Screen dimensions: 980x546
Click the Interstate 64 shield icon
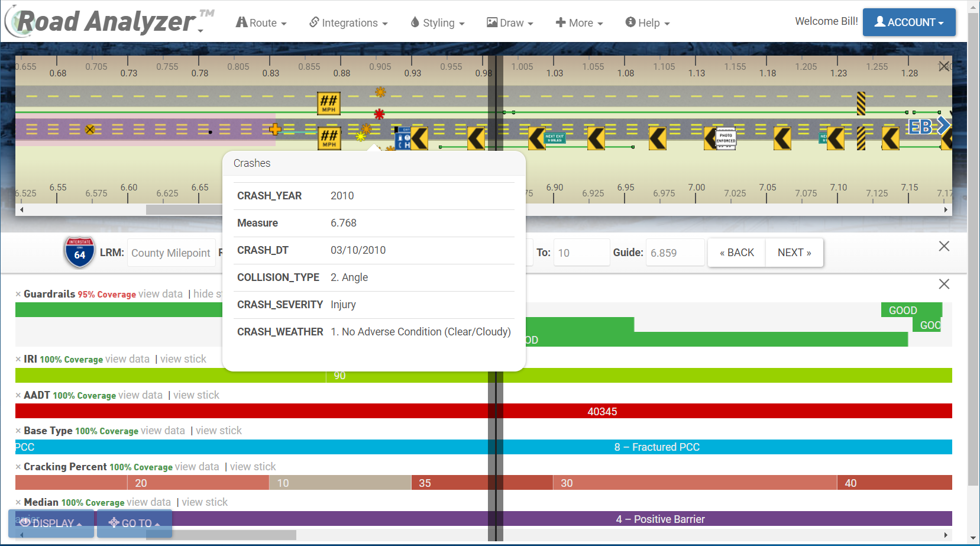[x=79, y=253]
